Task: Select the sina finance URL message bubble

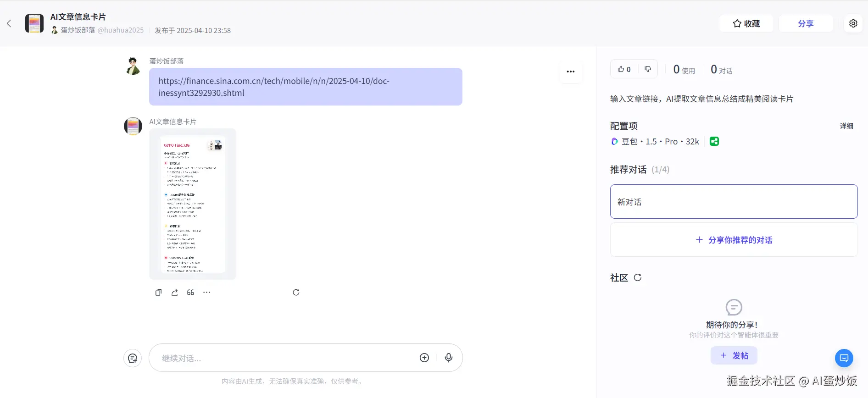Action: pyautogui.click(x=306, y=87)
